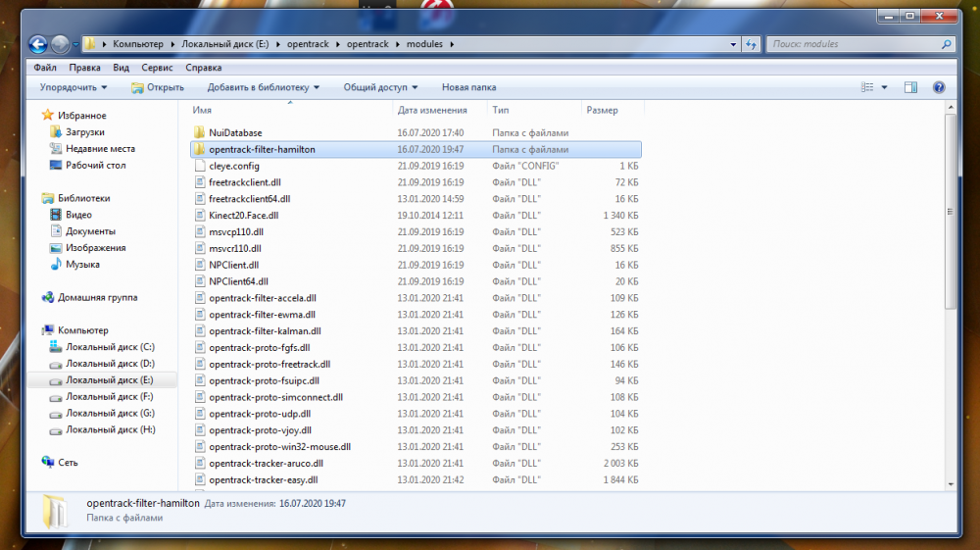980x550 pixels.
Task: Open Недавние места in the sidebar
Action: point(100,149)
